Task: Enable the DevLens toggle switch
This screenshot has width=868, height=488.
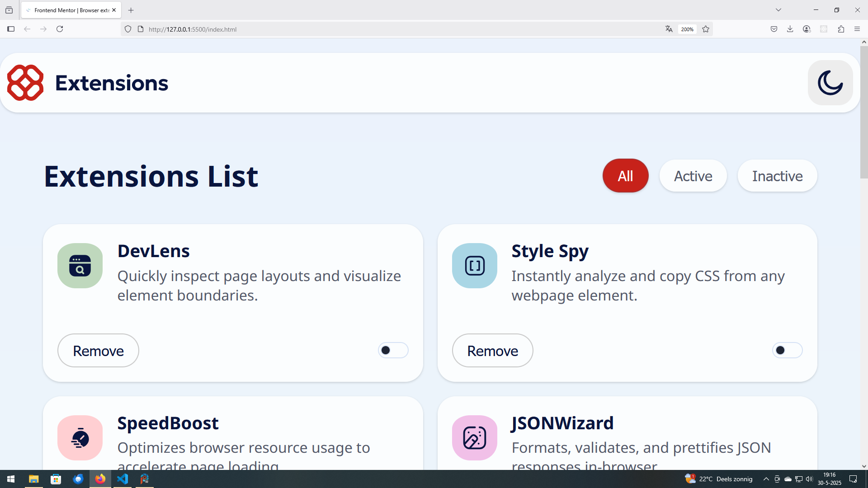Action: pyautogui.click(x=393, y=350)
